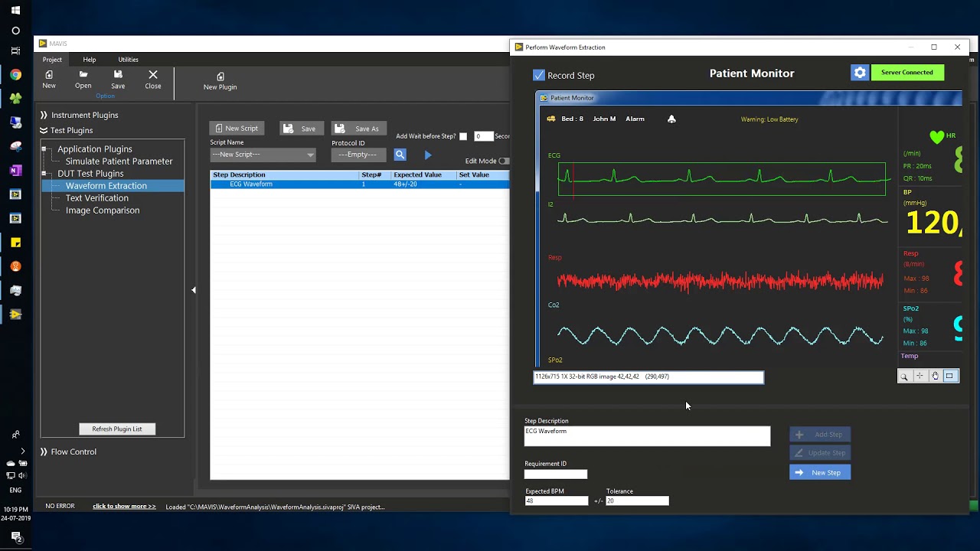Open the Script Name dropdown
Screen dimensions: 980x551
click(263, 155)
